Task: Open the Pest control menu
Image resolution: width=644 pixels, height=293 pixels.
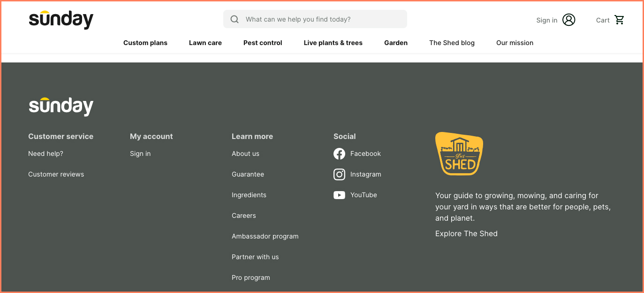Action: pos(263,43)
